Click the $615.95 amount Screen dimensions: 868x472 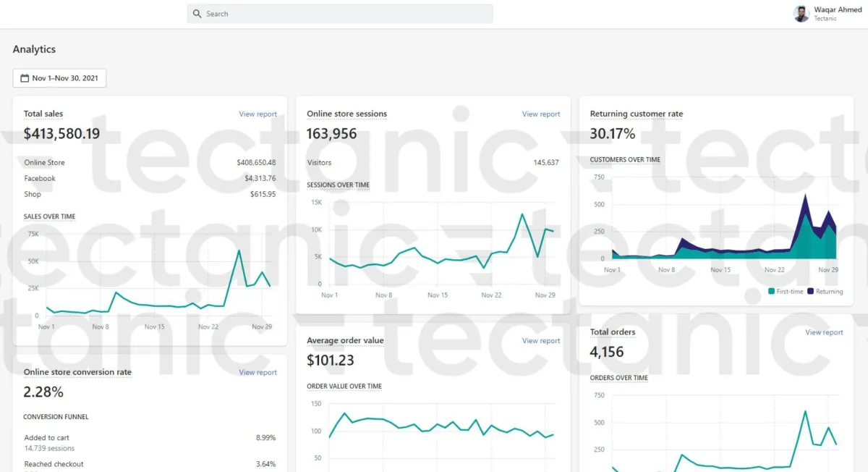tap(263, 195)
